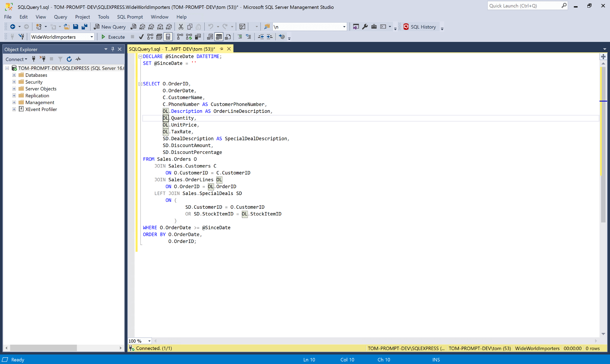
Task: Open the WideWorldImporters database dropdown
Action: pos(91,37)
